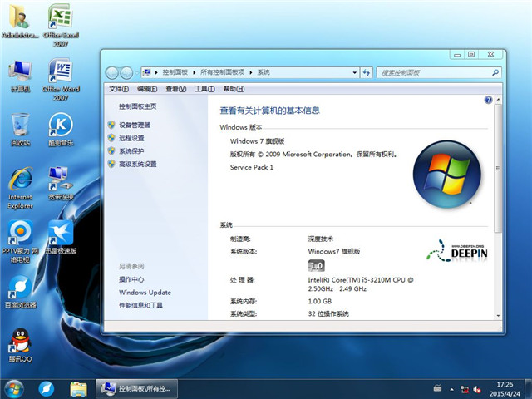Click the help question mark icon

[x=488, y=100]
